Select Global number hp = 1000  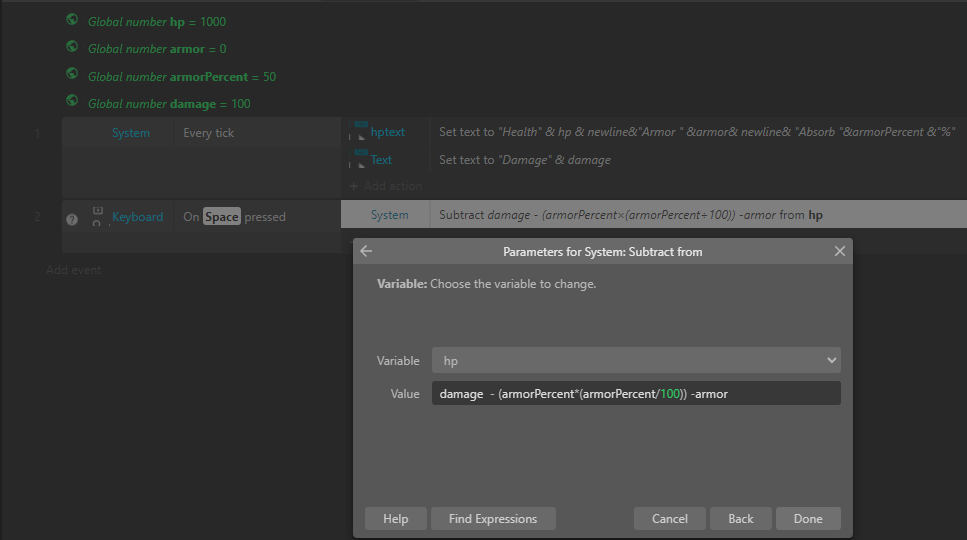(157, 22)
